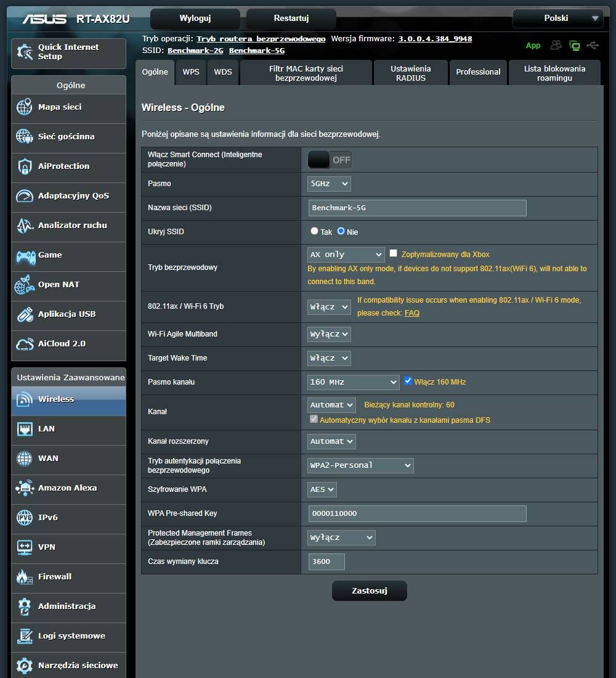This screenshot has height=678, width=616.
Task: Click the Administracja gear icon
Action: coord(24,607)
